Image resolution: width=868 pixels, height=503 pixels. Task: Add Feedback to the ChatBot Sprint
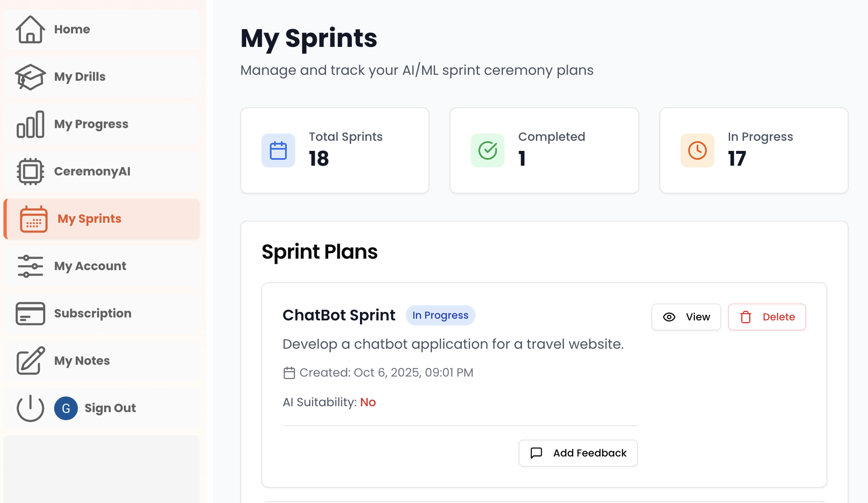578,453
